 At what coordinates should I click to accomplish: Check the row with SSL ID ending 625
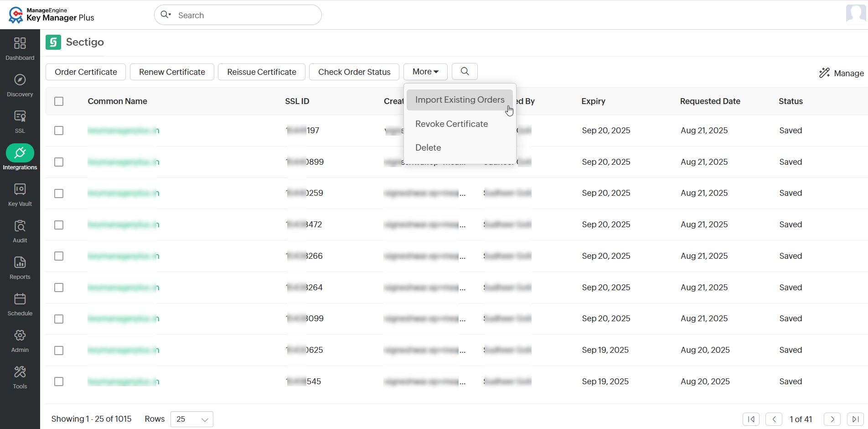pos(59,351)
